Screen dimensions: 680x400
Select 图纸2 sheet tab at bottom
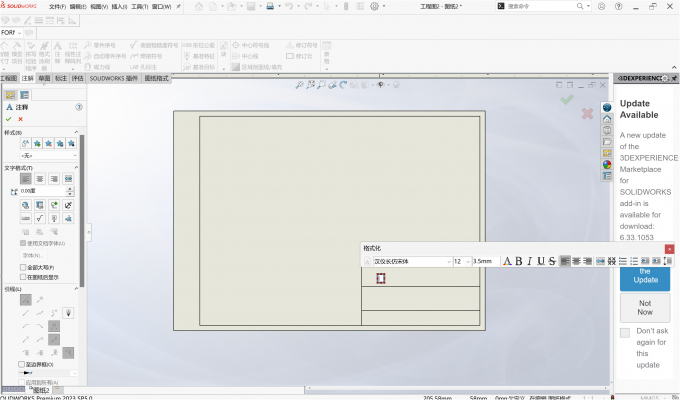click(41, 390)
